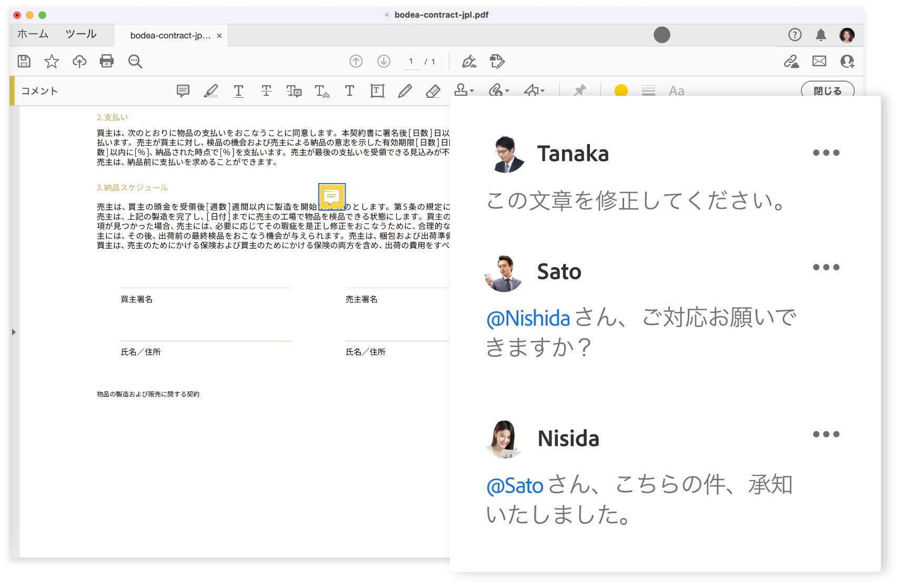
Task: Open the Aa text properties
Action: click(x=677, y=91)
